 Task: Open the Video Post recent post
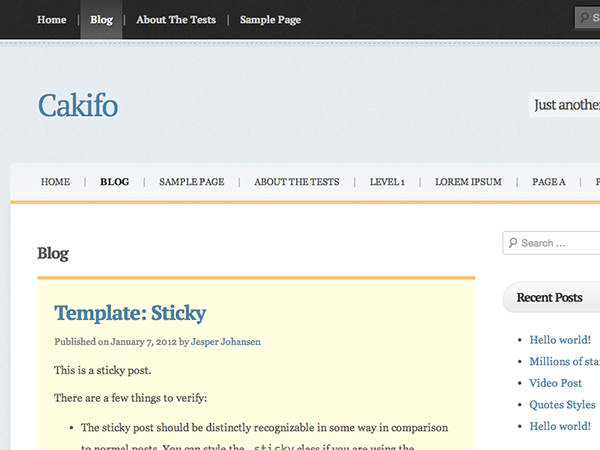(556, 383)
